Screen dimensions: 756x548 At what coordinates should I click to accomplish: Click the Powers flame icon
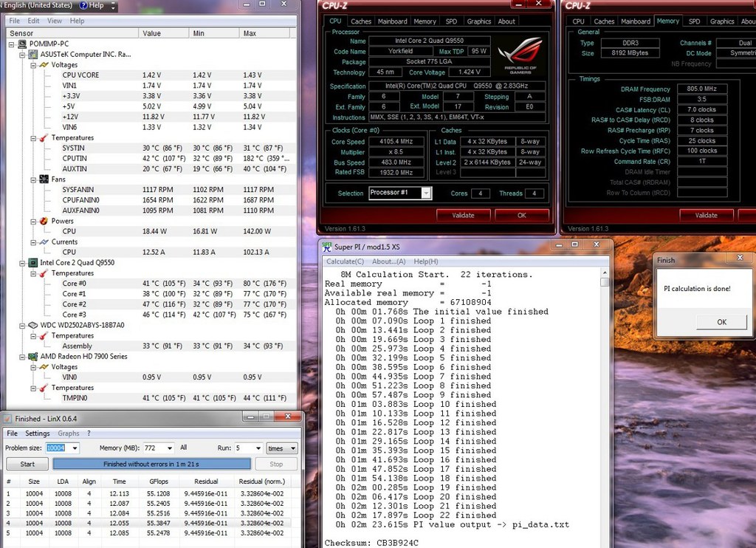click(44, 221)
